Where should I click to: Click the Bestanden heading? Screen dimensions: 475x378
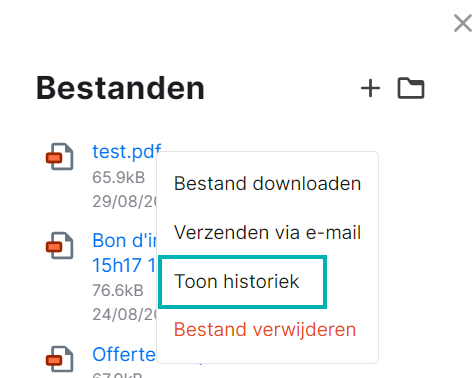click(120, 88)
